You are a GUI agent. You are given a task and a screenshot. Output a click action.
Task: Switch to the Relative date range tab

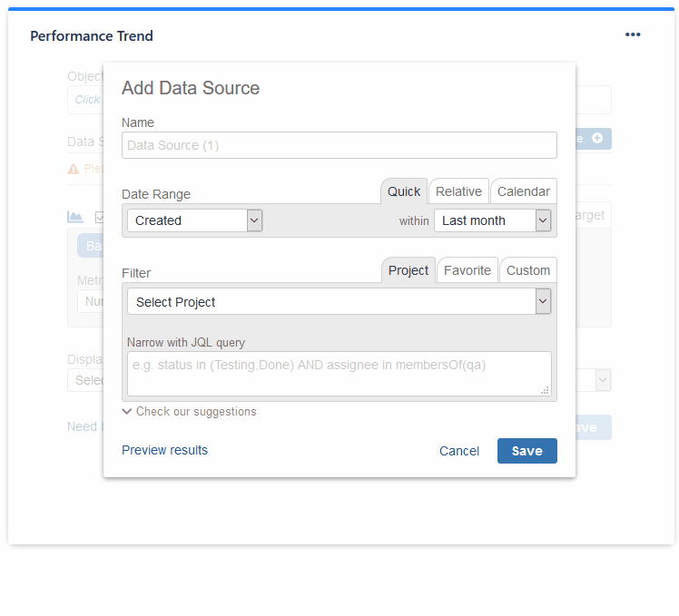coord(458,191)
